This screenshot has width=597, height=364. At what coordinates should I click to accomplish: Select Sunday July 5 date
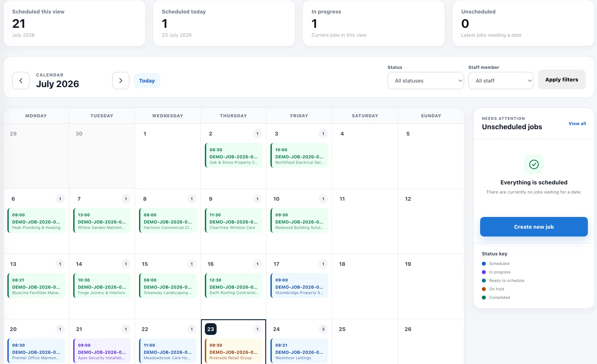click(408, 134)
